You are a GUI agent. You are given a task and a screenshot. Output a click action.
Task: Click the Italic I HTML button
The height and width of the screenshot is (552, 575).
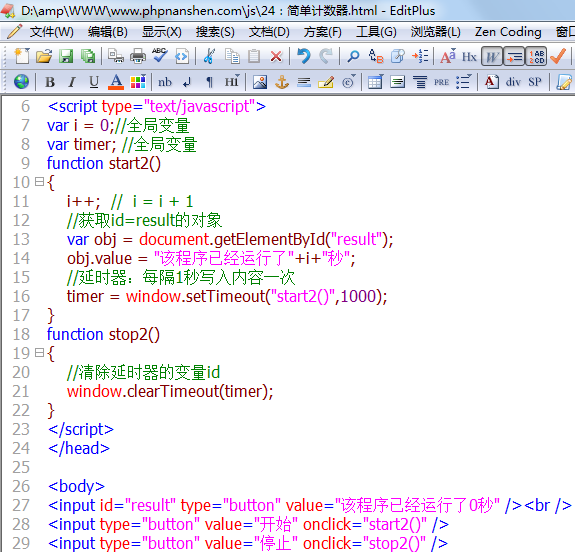pyautogui.click(x=72, y=82)
